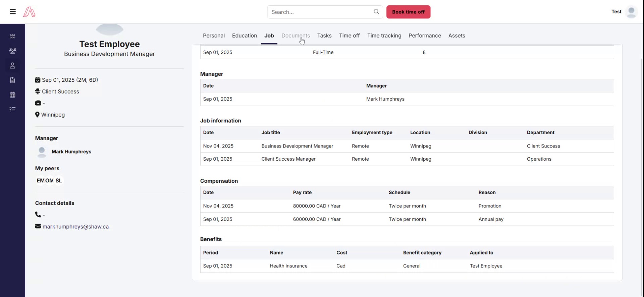This screenshot has height=297, width=644.
Task: Switch to the Personal tab
Action: 214,36
